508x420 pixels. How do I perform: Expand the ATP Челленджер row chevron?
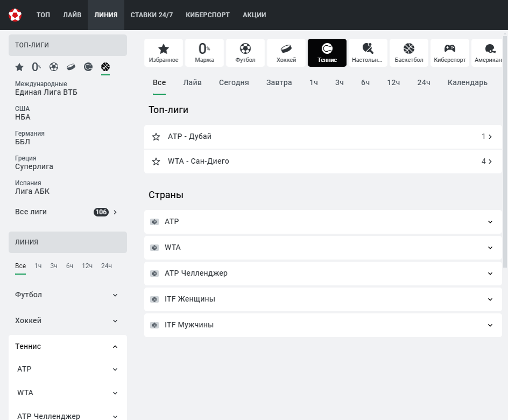click(490, 274)
